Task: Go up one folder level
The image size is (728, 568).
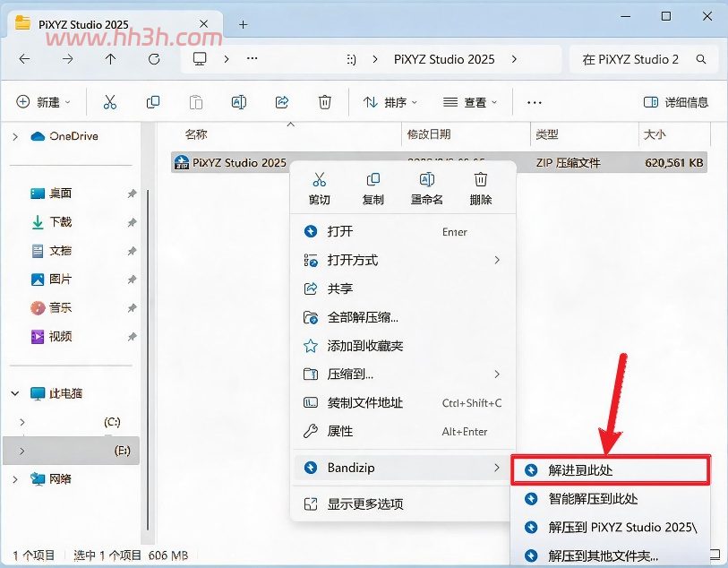Action: point(110,59)
